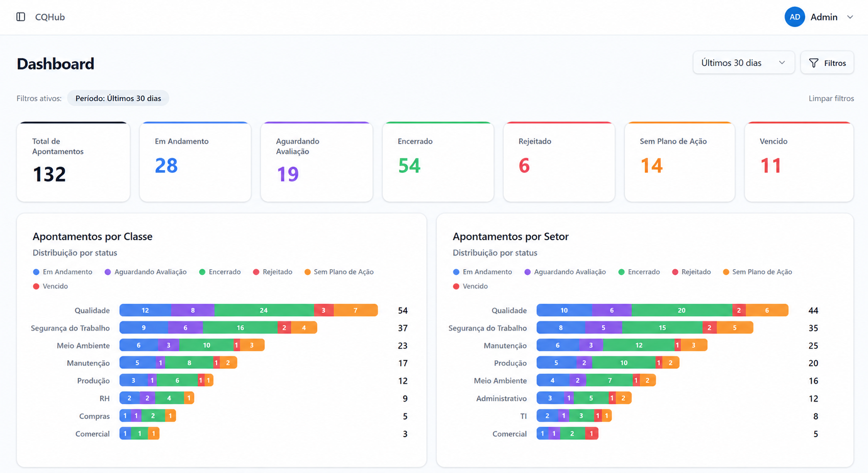868x473 pixels.
Task: Click the Apontamentos por Setor heading
Action: [x=510, y=236]
